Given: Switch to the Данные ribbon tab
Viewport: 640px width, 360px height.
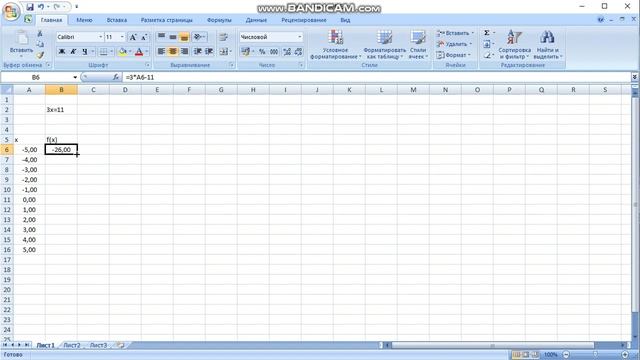Looking at the screenshot, I should point(256,20).
